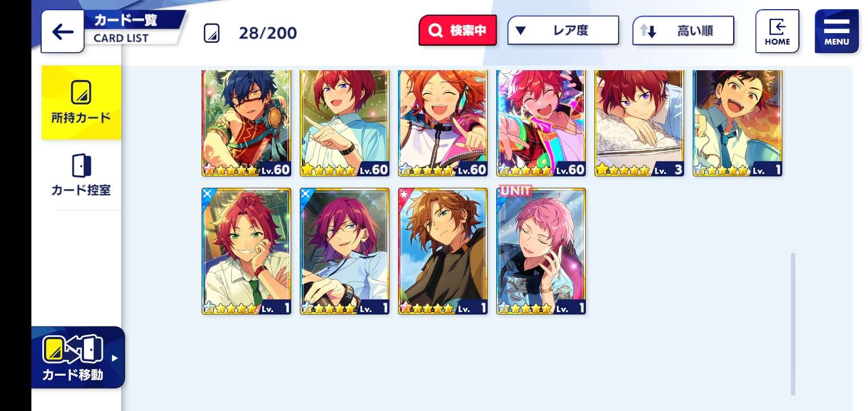Select the 所持カード sidebar tab
The width and height of the screenshot is (868, 411).
tap(81, 103)
